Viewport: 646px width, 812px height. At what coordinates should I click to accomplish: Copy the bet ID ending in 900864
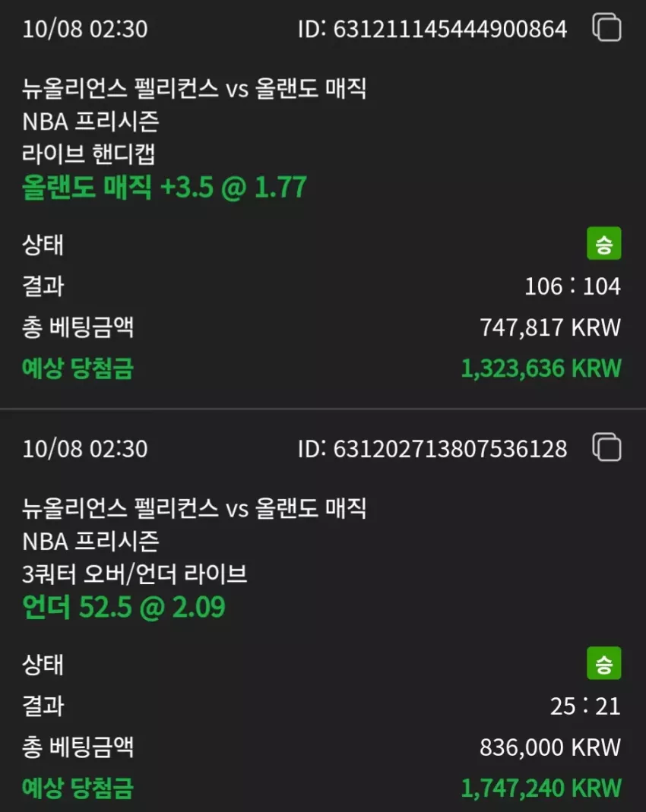coord(606,27)
